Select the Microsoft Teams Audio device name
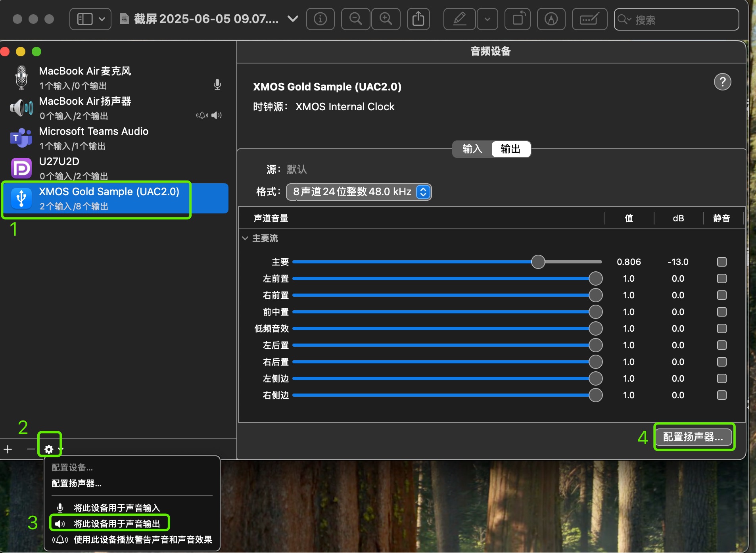This screenshot has height=553, width=756. pos(94,131)
